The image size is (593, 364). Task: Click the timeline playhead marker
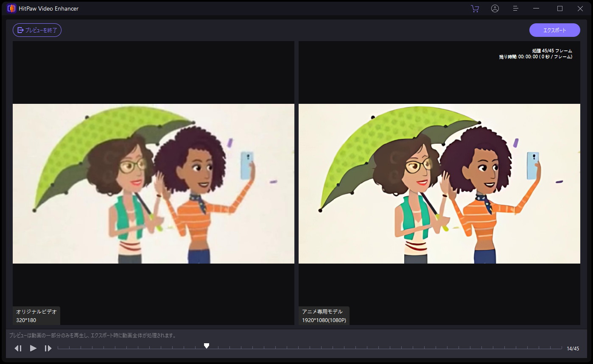(206, 346)
